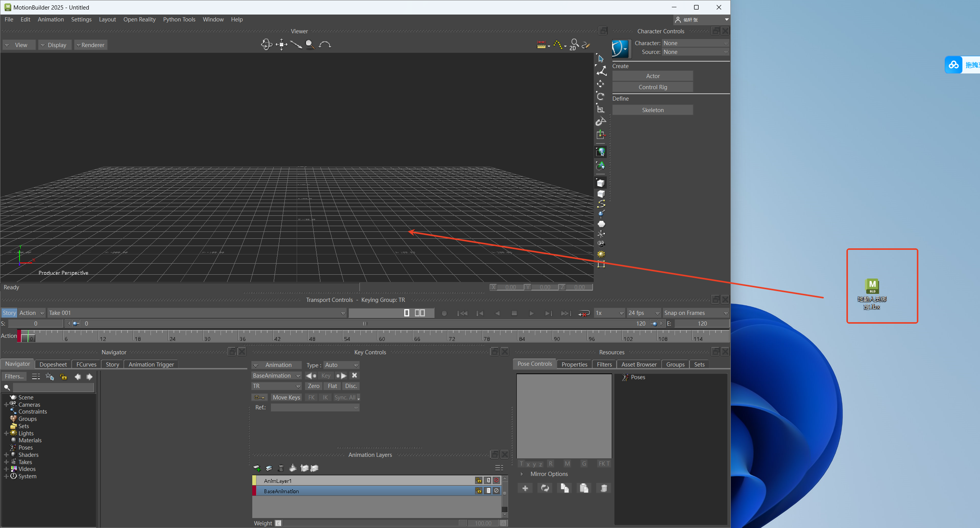980x528 pixels.
Task: Toggle lock on AnimLayer1
Action: coord(479,480)
